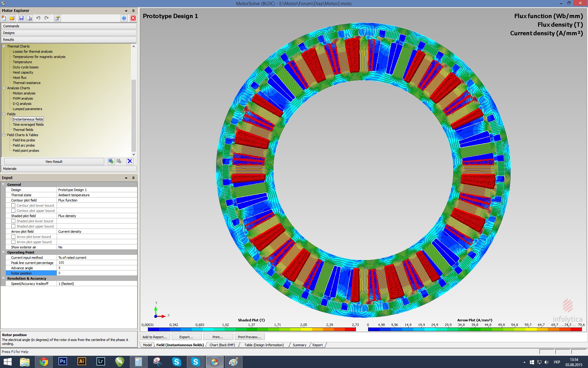Check Shaded plot upper bound option
588x368 pixels.
point(13,226)
